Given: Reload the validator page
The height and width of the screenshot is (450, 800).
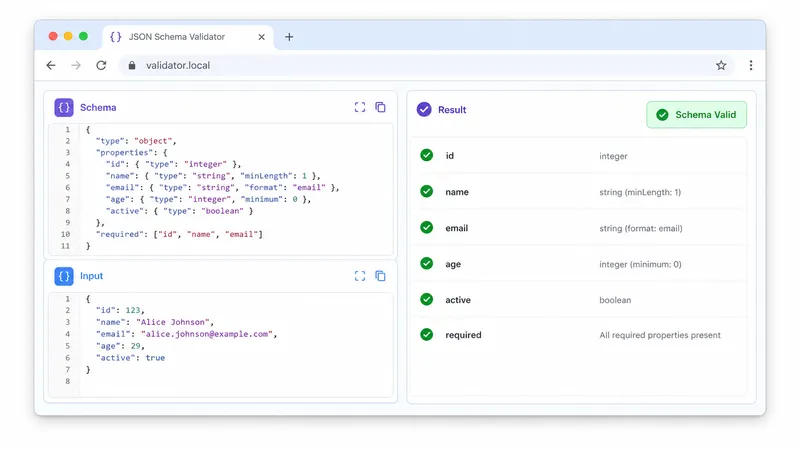Looking at the screenshot, I should click(101, 65).
